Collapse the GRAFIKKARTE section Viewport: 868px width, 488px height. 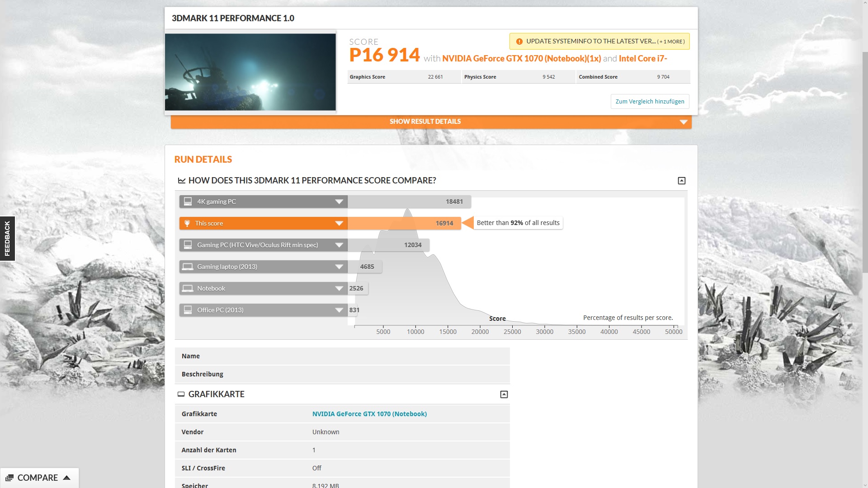click(504, 394)
